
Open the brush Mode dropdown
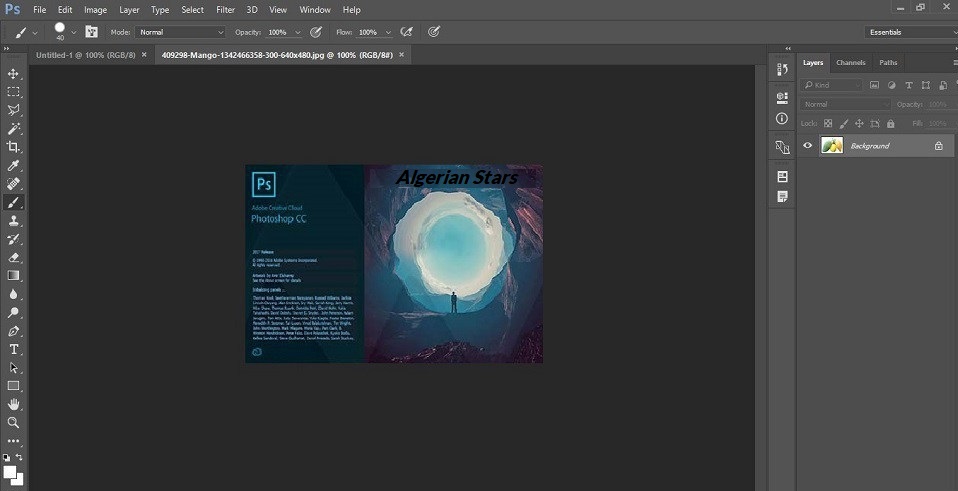pyautogui.click(x=180, y=32)
